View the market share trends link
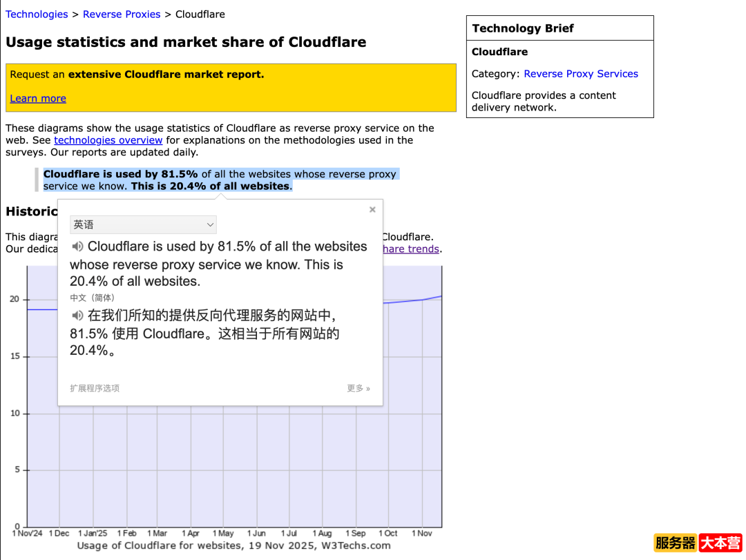The height and width of the screenshot is (560, 746). (410, 249)
